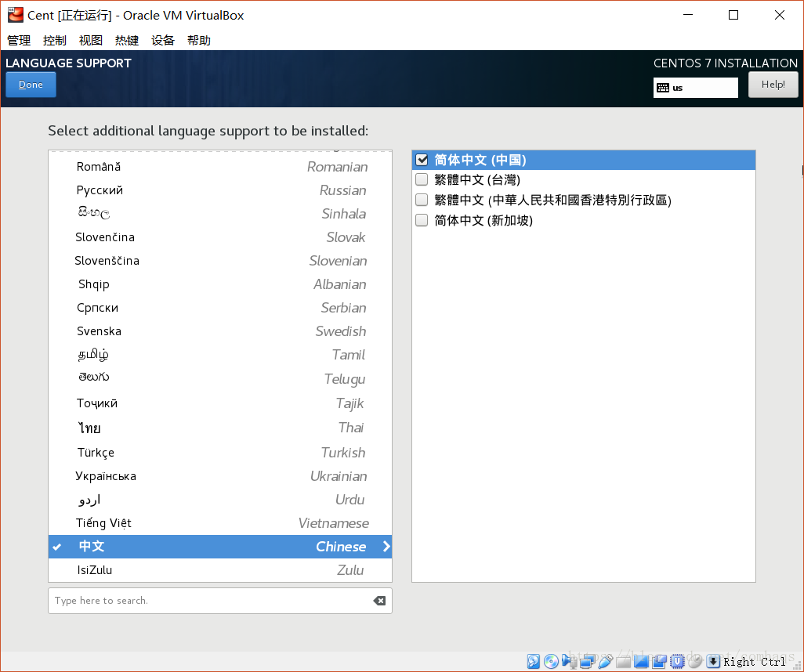Click the keyboard capture arrow icon
The width and height of the screenshot is (804, 672).
[713, 661]
